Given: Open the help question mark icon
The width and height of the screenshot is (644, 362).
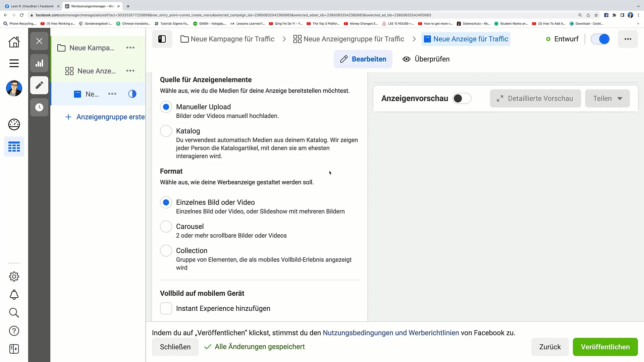Looking at the screenshot, I should pos(14,331).
